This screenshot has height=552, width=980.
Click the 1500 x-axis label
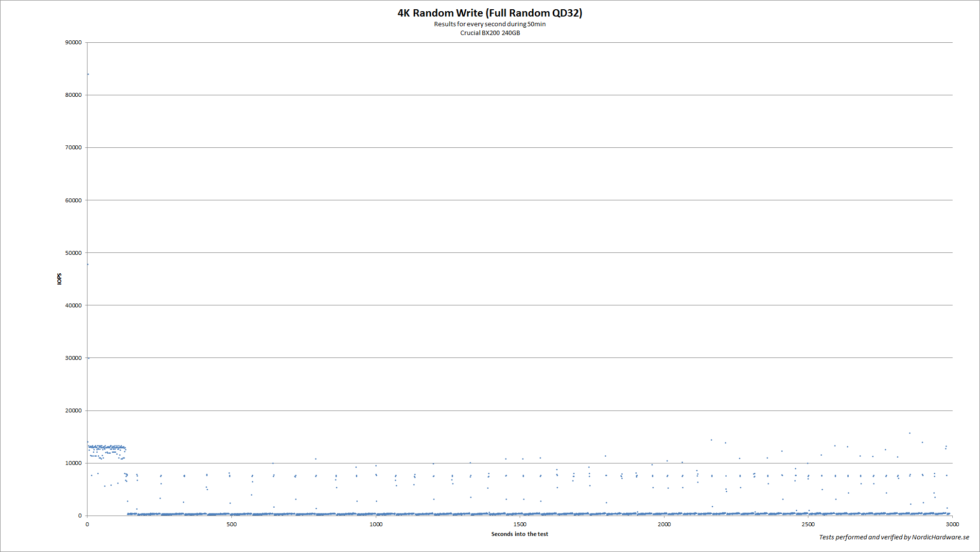click(x=520, y=524)
